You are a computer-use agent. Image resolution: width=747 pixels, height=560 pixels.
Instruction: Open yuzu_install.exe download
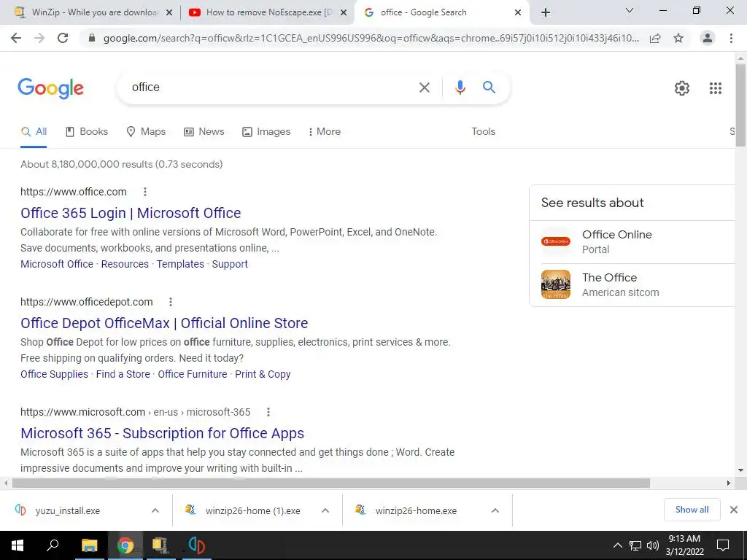pos(68,510)
